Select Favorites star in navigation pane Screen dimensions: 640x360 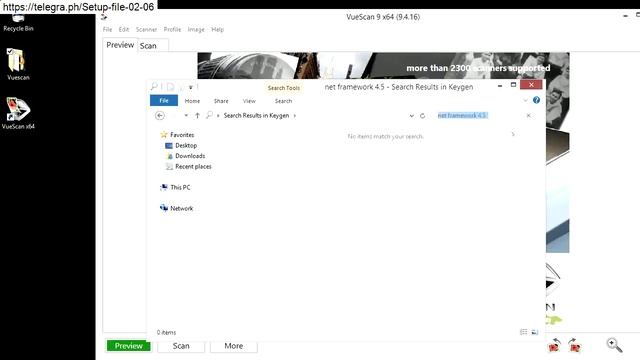click(164, 134)
